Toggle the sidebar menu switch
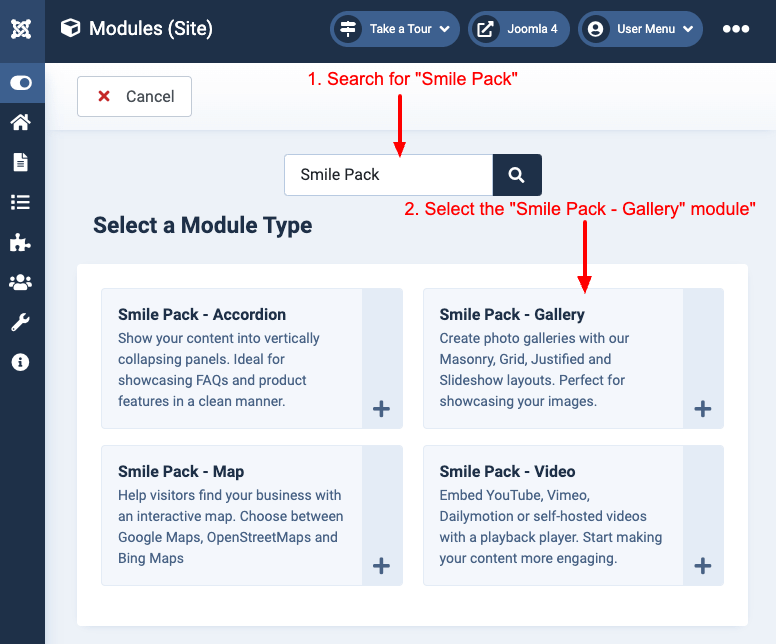The image size is (776, 644). tap(21, 83)
